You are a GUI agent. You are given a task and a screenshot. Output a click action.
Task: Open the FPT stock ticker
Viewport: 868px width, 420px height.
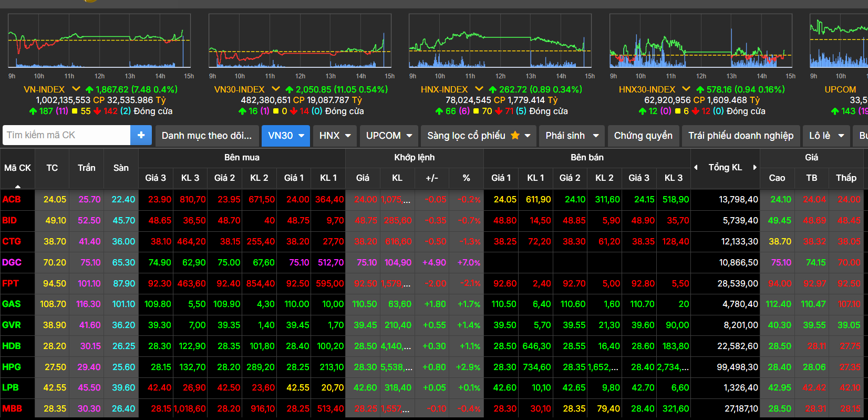point(11,283)
